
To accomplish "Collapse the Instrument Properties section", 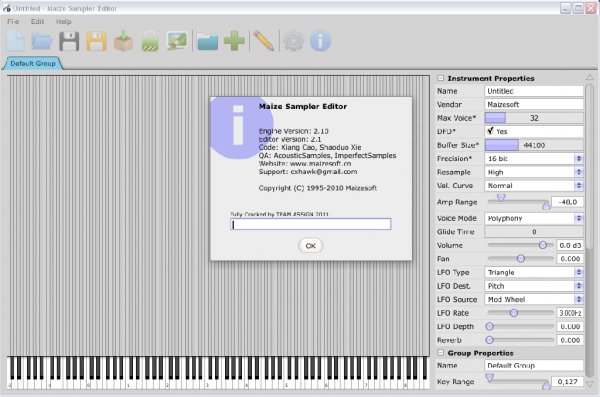I will [441, 78].
